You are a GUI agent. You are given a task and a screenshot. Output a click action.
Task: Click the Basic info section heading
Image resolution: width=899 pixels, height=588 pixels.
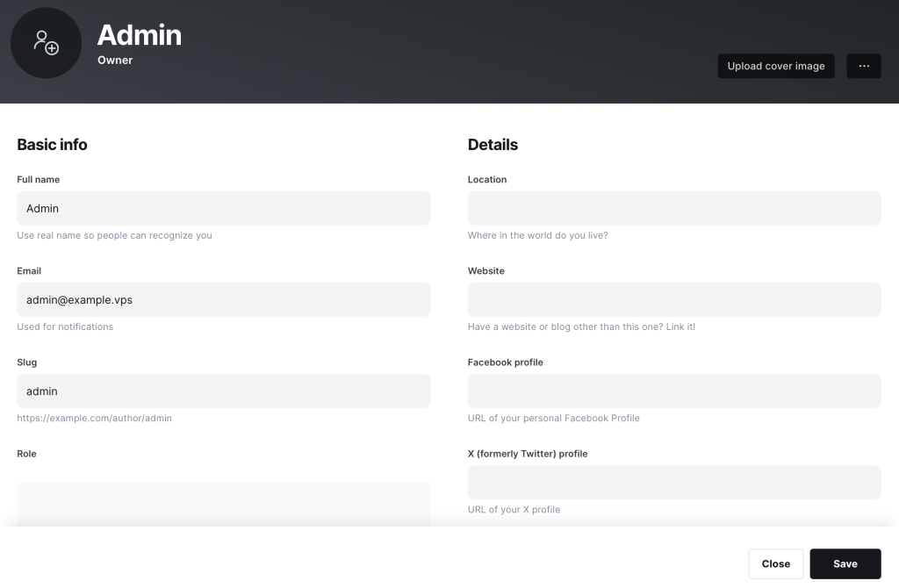[x=52, y=144]
